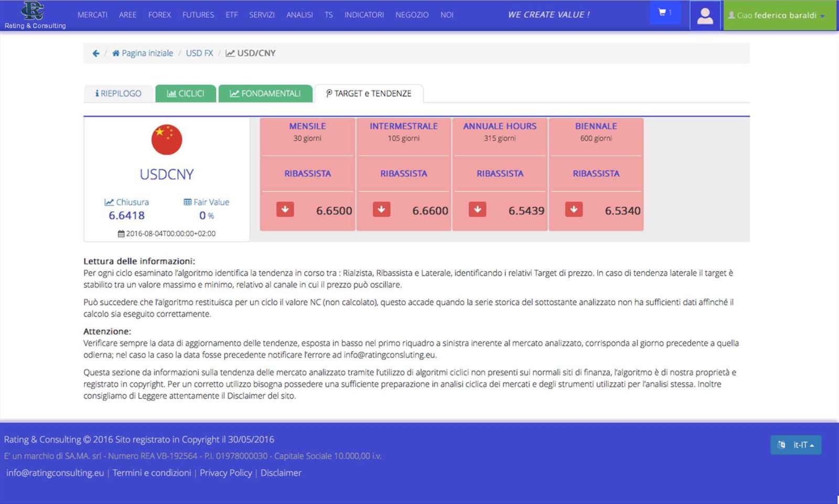Switch to the CICLICI tab
Viewport: 839px width, 504px height.
[186, 93]
